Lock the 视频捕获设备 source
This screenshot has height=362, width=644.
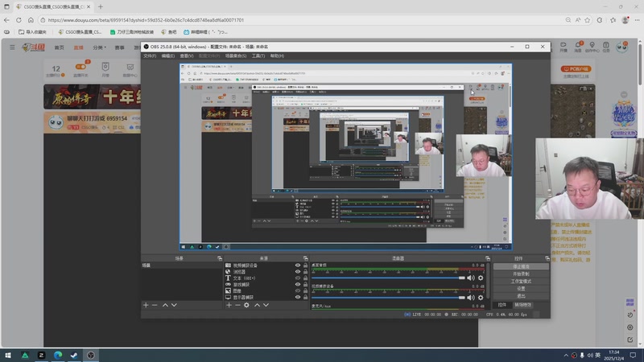click(x=306, y=265)
